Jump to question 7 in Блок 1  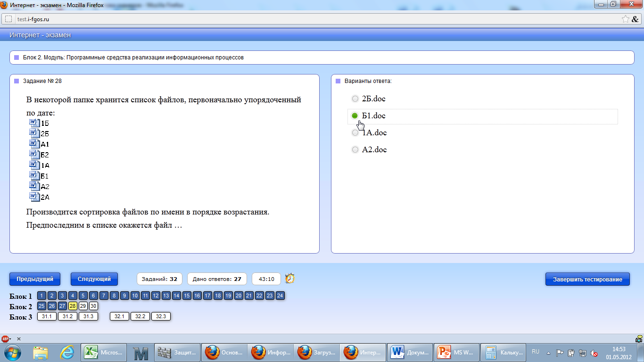click(104, 296)
